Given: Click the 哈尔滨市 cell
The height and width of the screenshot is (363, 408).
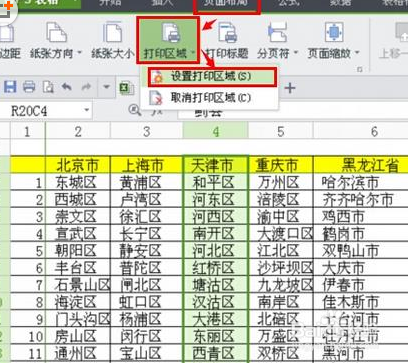Looking at the screenshot, I should pos(361,182).
